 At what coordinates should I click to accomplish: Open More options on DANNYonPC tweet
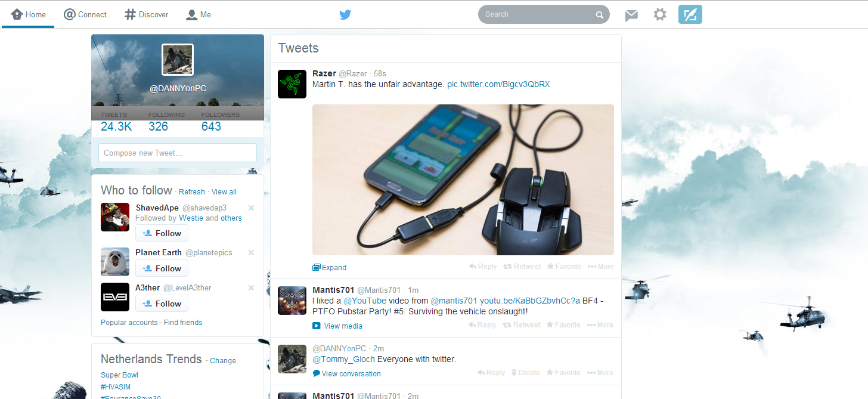click(x=600, y=373)
